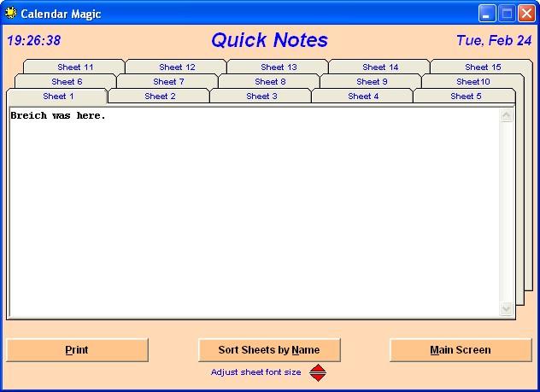
Task: Go to the Sheet 4 tab
Action: (x=363, y=97)
